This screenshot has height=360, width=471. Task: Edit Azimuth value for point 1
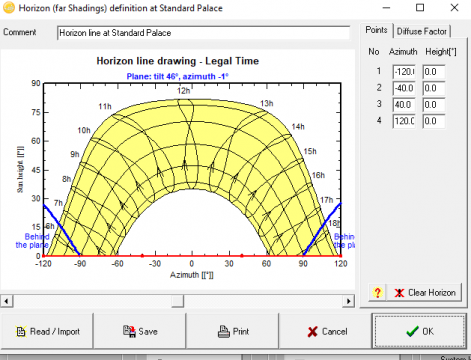click(404, 72)
